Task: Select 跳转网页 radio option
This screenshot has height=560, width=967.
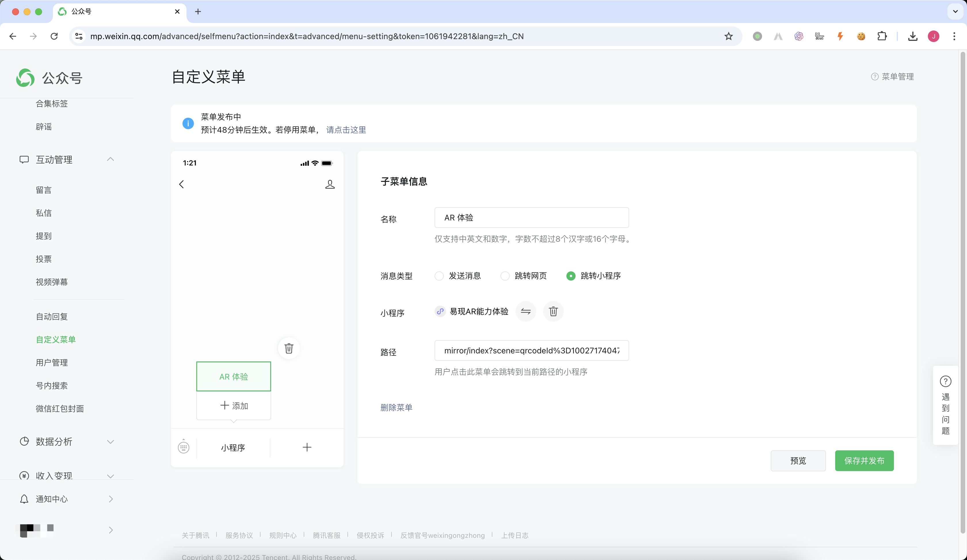Action: coord(505,276)
